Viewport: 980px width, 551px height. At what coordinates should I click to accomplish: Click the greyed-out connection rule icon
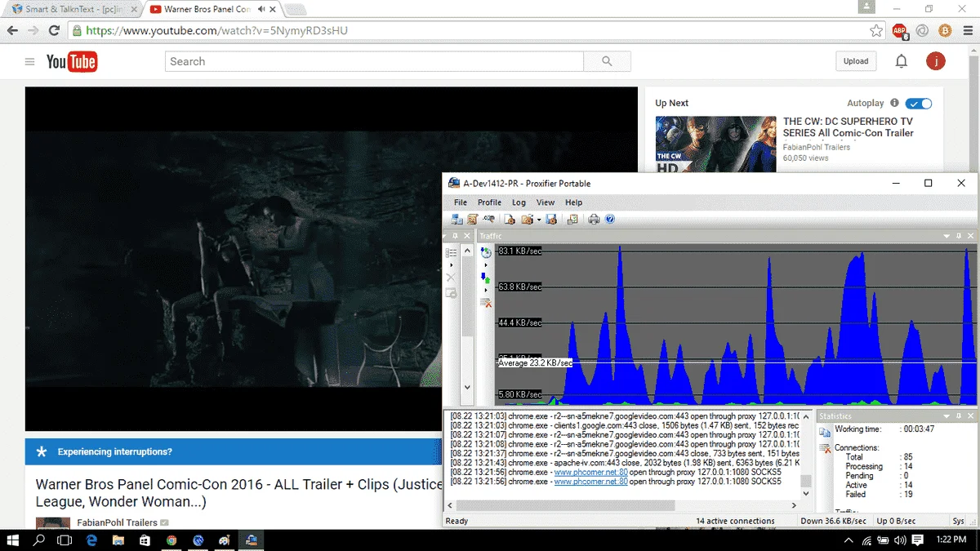point(451,293)
